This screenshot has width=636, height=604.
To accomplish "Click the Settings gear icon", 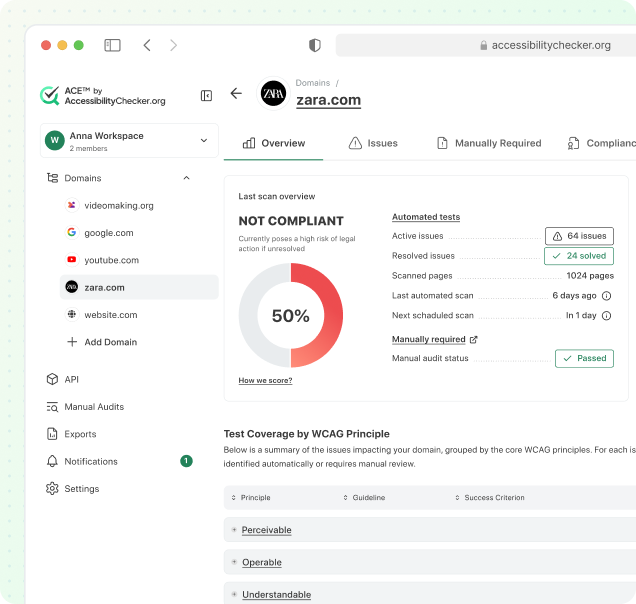I will [x=52, y=488].
